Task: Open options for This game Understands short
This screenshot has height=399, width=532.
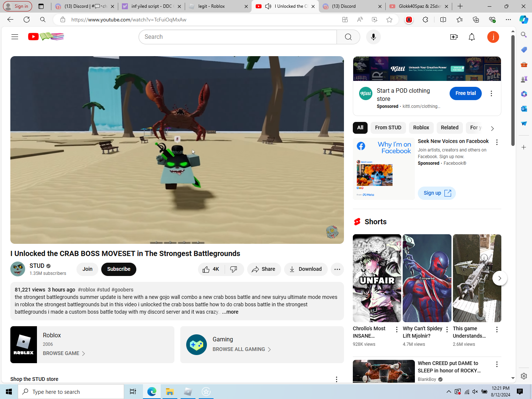Action: click(497, 330)
